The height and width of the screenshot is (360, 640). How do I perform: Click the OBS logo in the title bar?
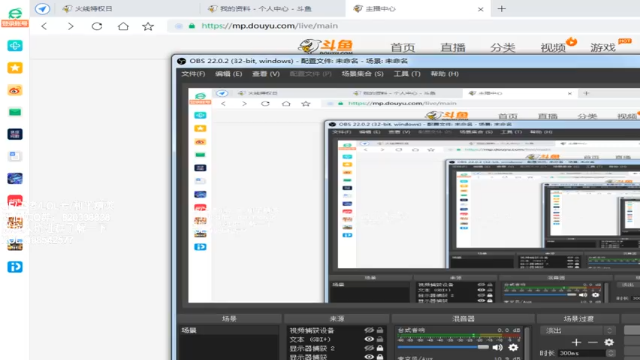(x=182, y=61)
